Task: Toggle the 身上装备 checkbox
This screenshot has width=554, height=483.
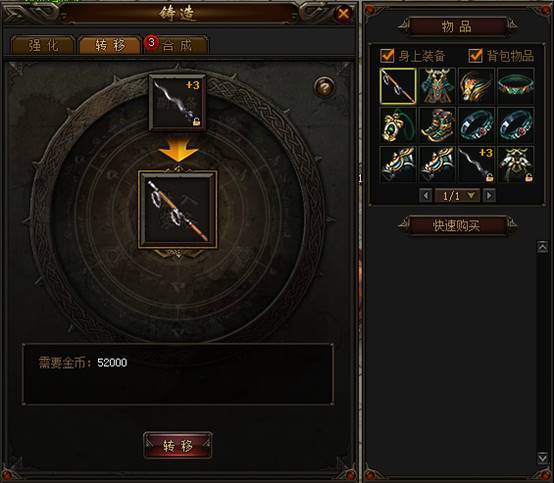Action: [x=387, y=55]
